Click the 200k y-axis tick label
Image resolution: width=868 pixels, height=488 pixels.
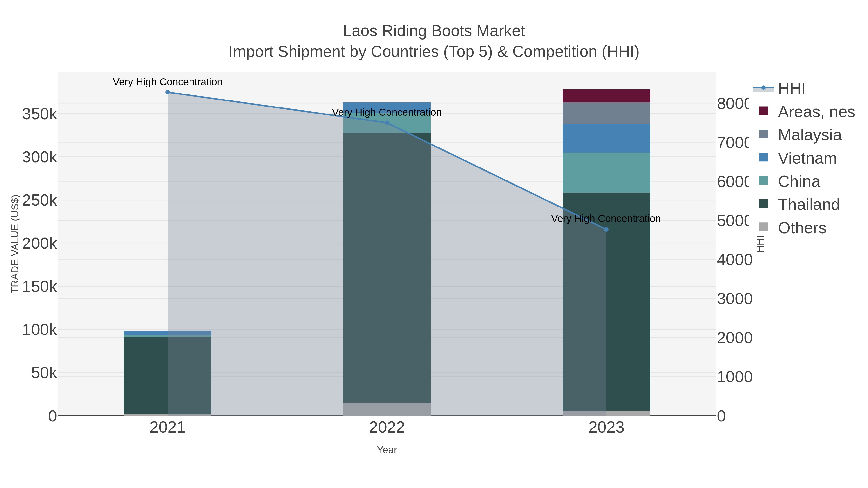point(40,243)
